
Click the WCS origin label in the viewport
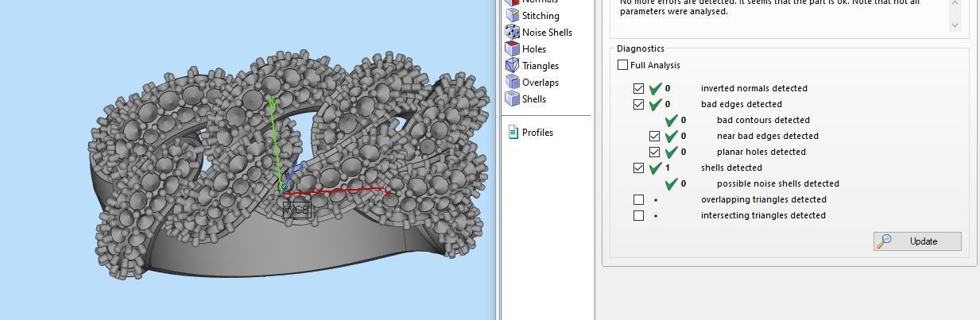(x=296, y=210)
